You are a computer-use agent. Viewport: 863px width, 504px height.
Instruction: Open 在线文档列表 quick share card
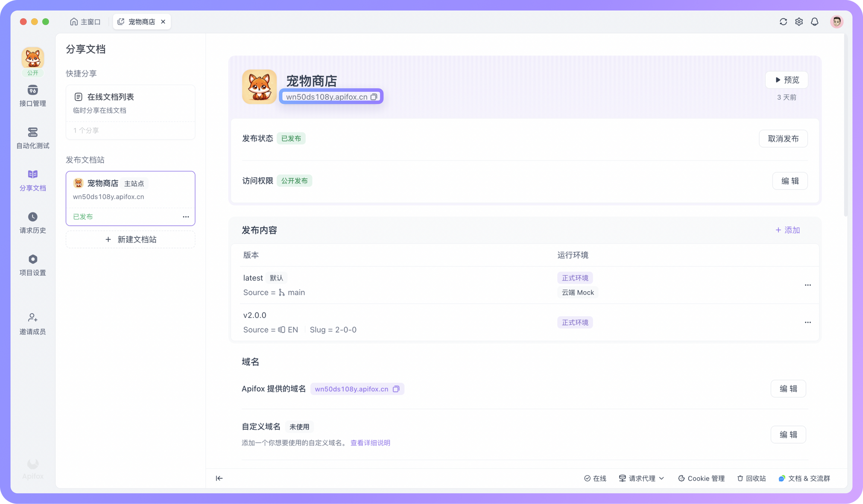coord(130,112)
